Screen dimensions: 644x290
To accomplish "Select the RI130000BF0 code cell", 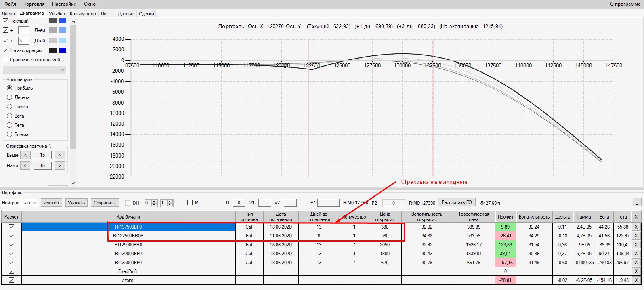I will click(128, 254).
